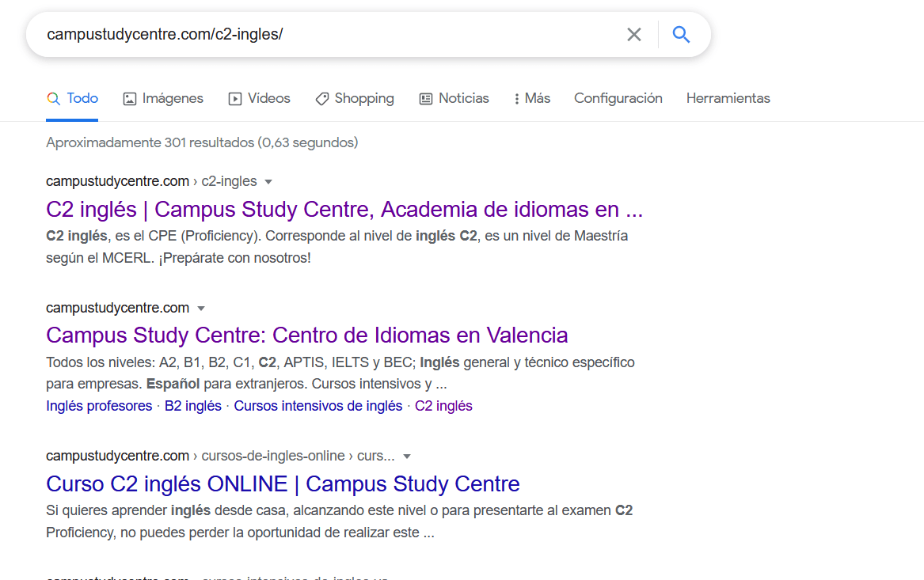Switch to the Imágenes tab

pos(163,98)
